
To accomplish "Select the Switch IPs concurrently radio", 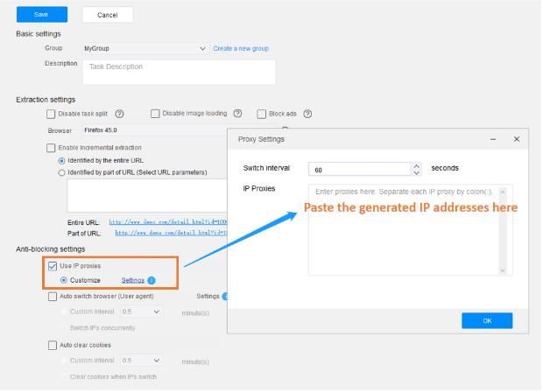I will (x=64, y=328).
